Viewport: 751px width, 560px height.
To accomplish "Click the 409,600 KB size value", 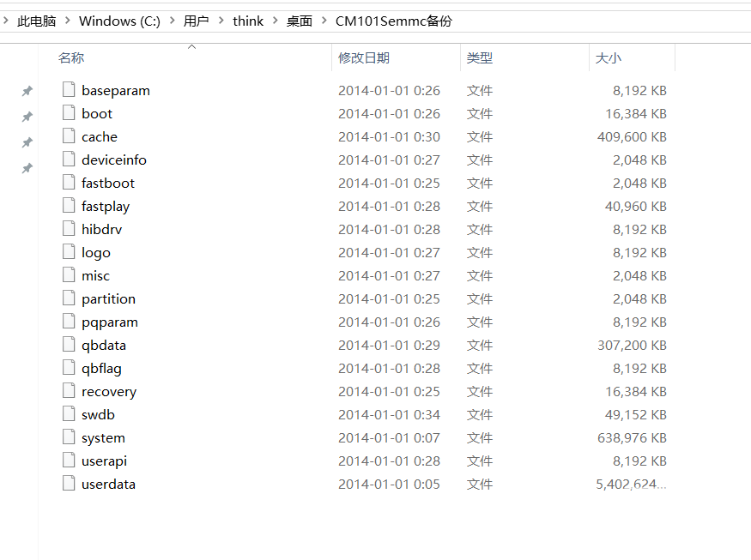I will (632, 137).
